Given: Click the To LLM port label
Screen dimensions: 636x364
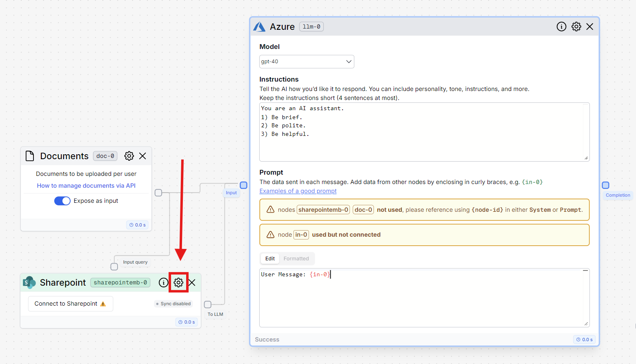Looking at the screenshot, I should (x=215, y=314).
